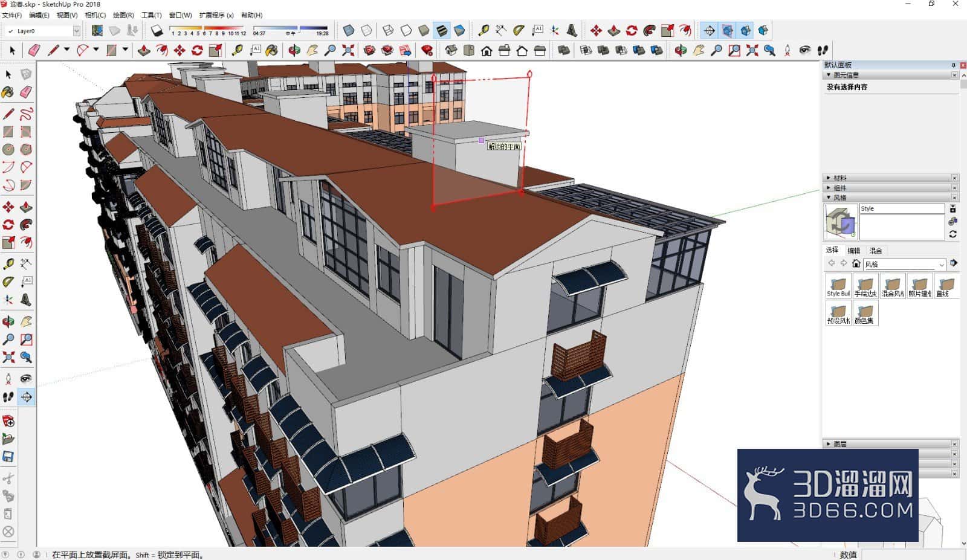Switch to the 编辑 style tab
The height and width of the screenshot is (560, 967).
(853, 250)
